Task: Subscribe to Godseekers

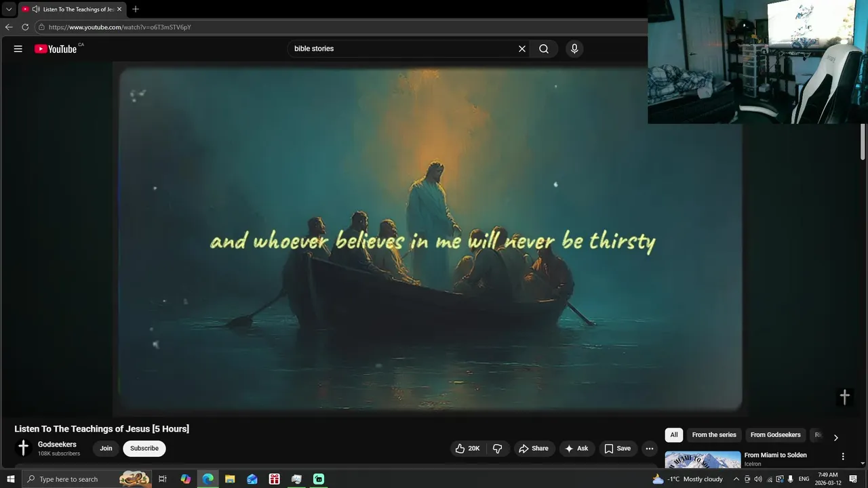Action: coord(144,449)
